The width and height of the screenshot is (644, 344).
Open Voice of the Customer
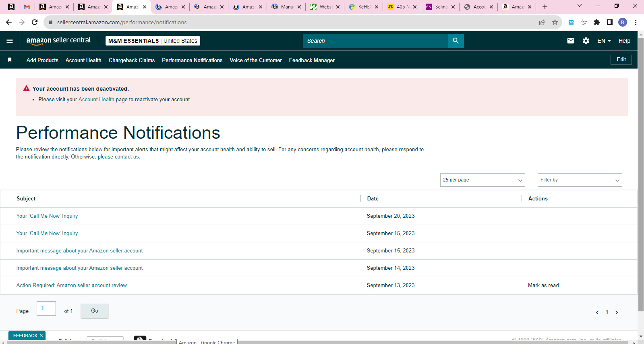[256, 60]
